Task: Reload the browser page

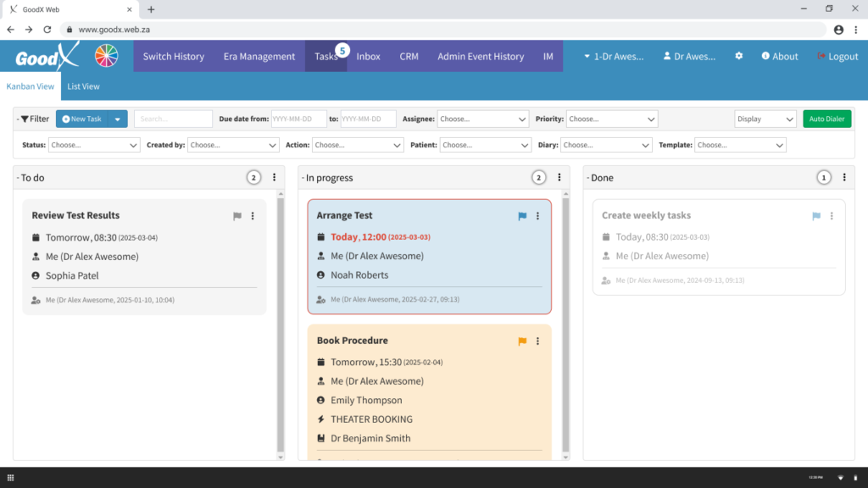Action: 47,30
